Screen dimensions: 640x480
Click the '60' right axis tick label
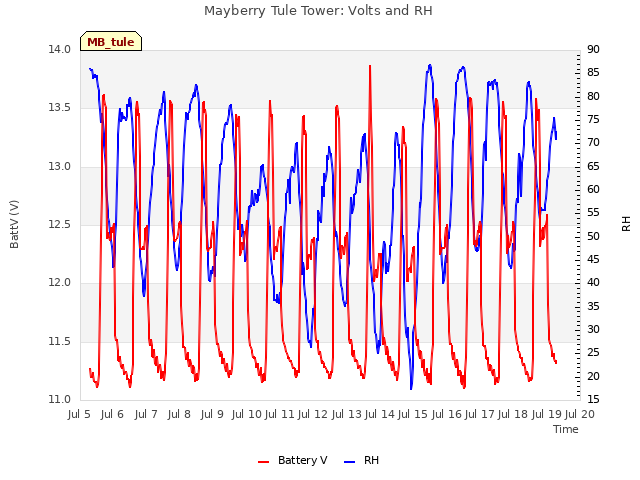593,189
